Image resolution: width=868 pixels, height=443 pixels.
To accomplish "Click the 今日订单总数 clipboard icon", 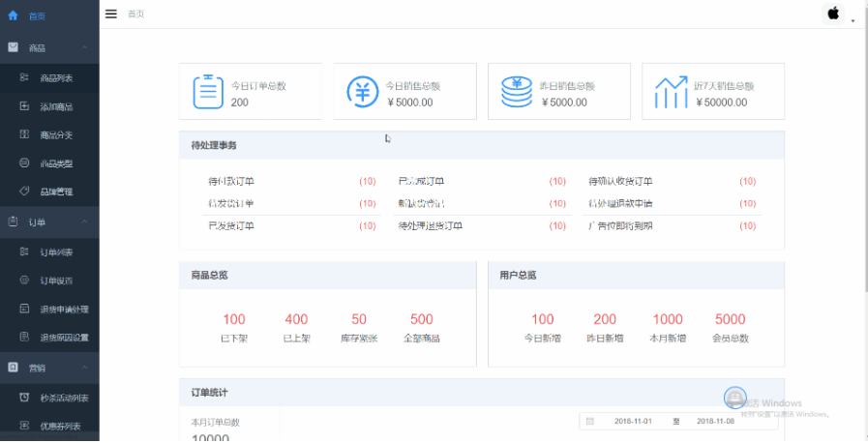I will pos(206,92).
